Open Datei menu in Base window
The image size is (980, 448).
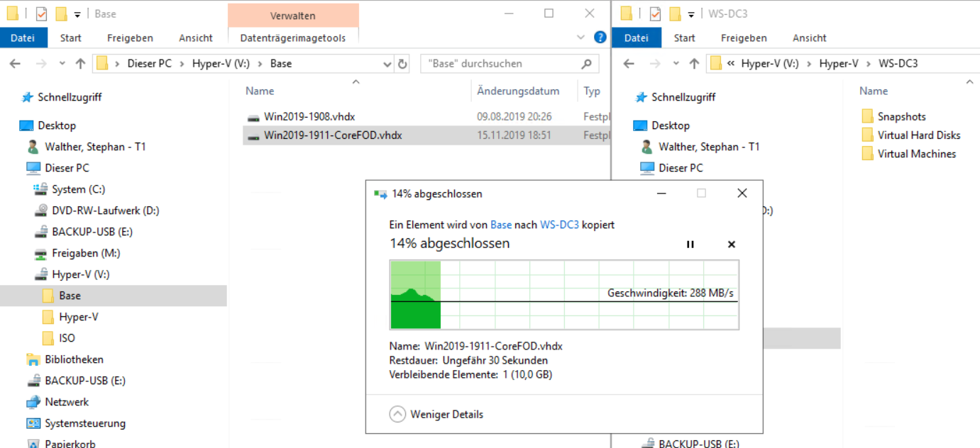pyautogui.click(x=23, y=38)
